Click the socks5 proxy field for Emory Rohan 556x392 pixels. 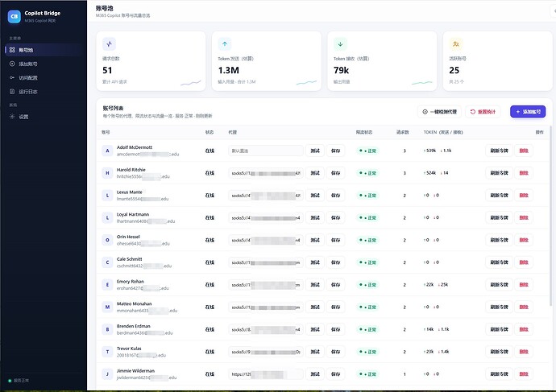click(266, 285)
